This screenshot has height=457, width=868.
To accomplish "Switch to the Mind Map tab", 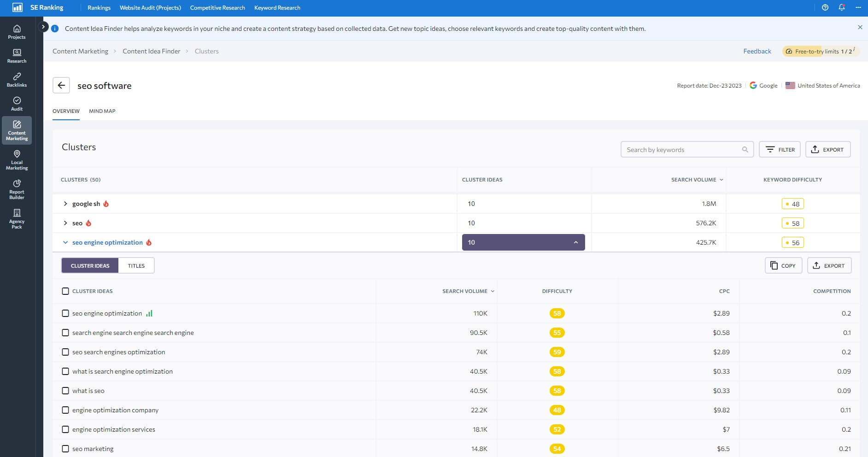I will pyautogui.click(x=102, y=111).
